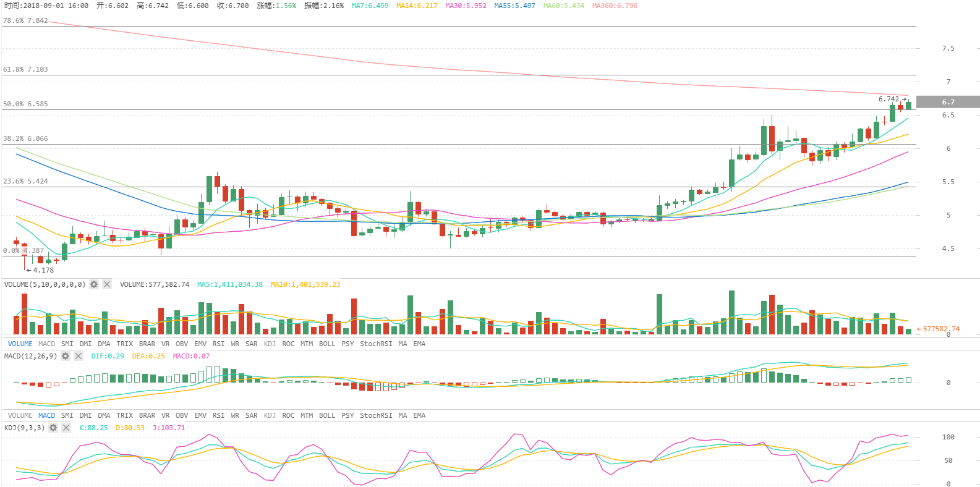This screenshot has width=980, height=487.
Task: Click the 78.6% 7.842 Fibonacci label
Action: coord(25,20)
